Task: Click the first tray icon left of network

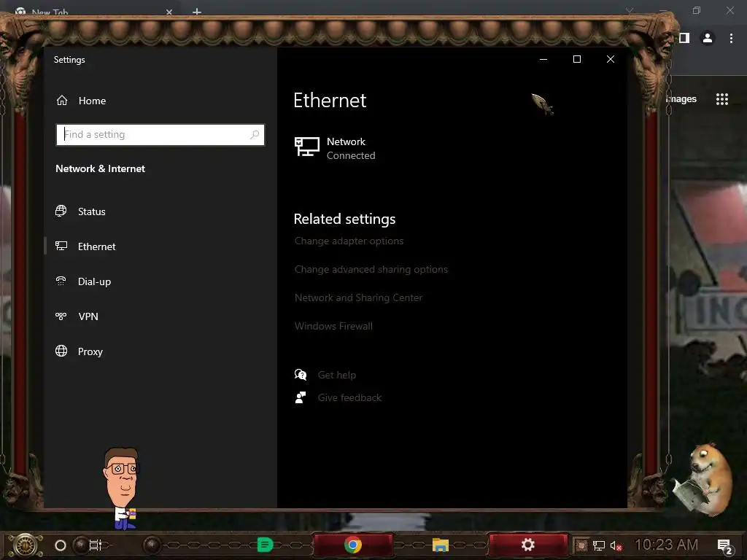Action: coord(581,545)
